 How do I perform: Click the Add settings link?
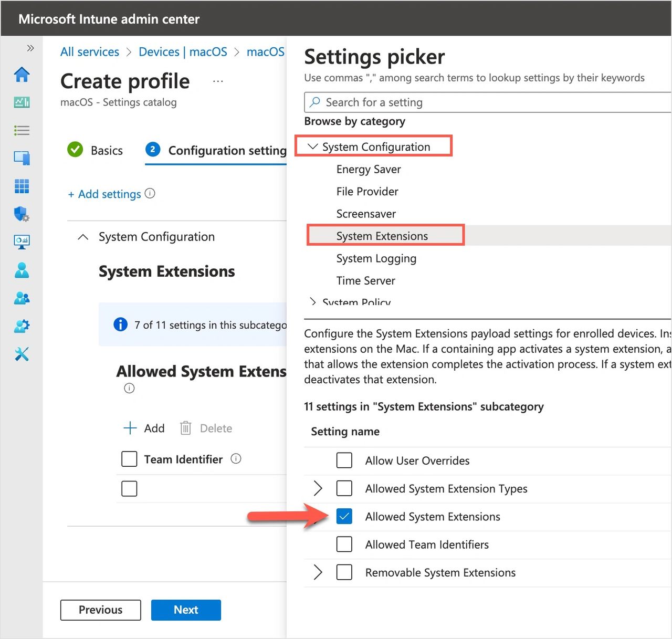click(x=104, y=194)
